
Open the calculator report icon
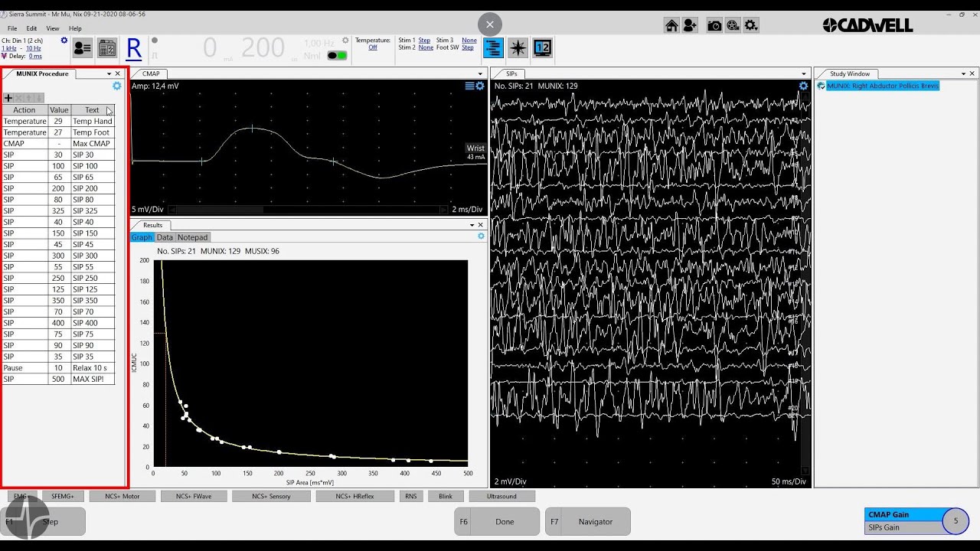pos(107,48)
